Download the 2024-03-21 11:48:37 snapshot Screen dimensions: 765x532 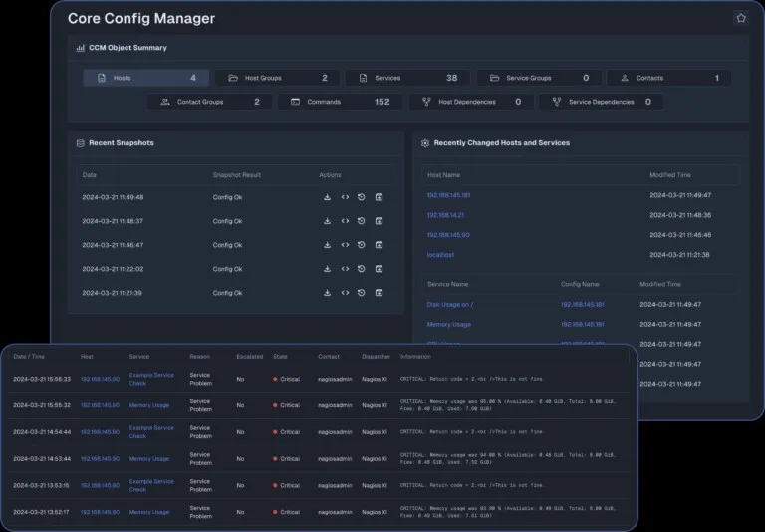click(327, 221)
